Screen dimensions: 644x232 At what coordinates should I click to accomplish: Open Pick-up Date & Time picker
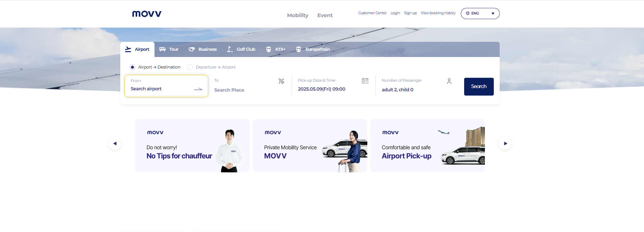(x=333, y=86)
